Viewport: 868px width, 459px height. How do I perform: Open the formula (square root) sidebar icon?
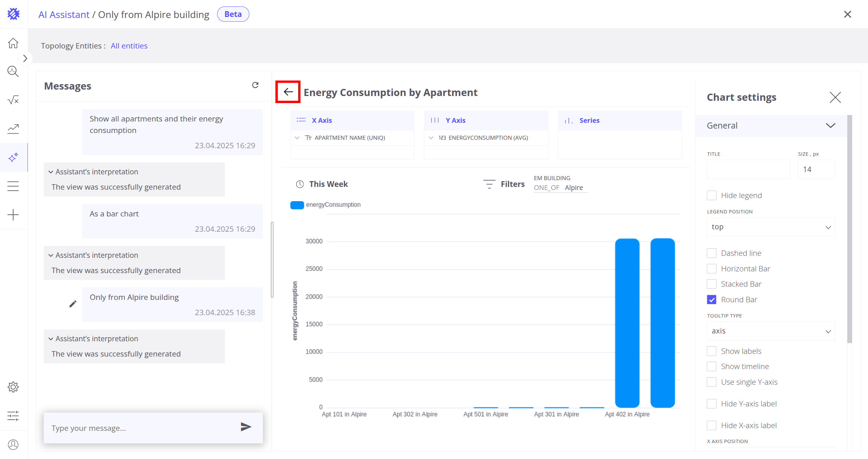13,100
